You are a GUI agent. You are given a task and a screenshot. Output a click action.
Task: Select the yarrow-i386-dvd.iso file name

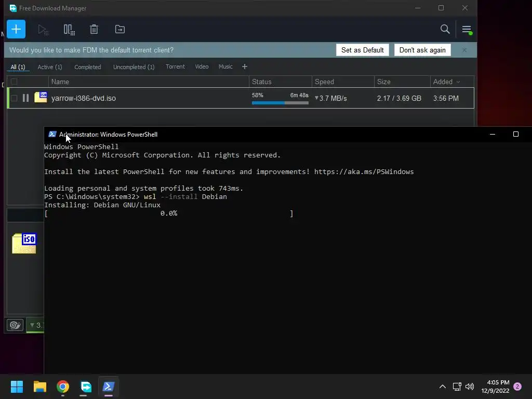tap(84, 98)
